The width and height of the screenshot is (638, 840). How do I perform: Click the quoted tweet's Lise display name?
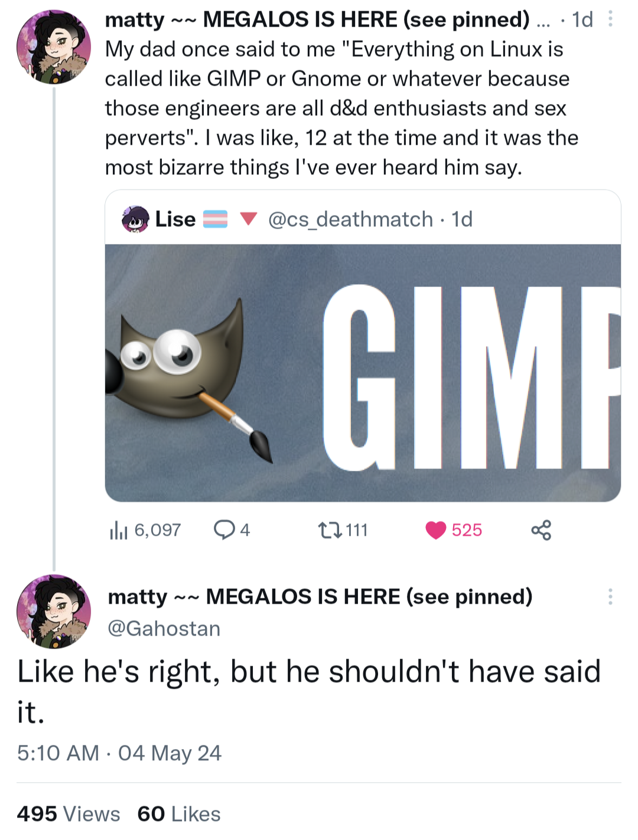(x=175, y=219)
